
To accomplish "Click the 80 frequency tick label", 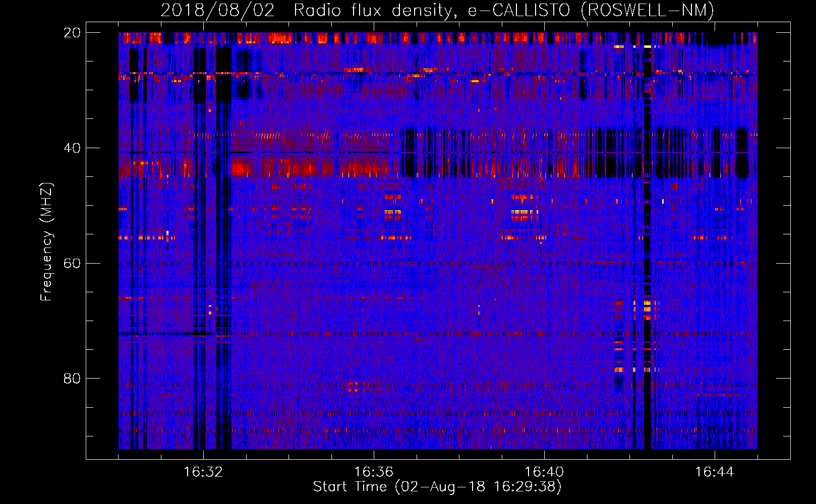I will pos(72,379).
